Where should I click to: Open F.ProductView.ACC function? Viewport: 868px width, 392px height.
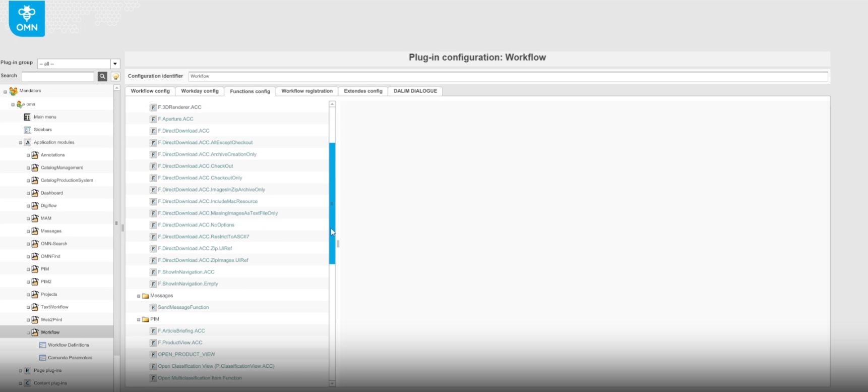[x=180, y=343]
